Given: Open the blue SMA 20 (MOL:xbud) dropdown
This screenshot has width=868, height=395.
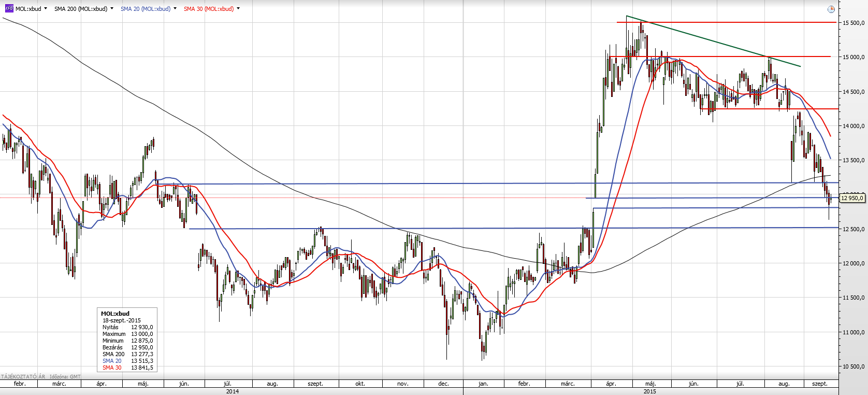Looking at the screenshot, I should point(175,9).
